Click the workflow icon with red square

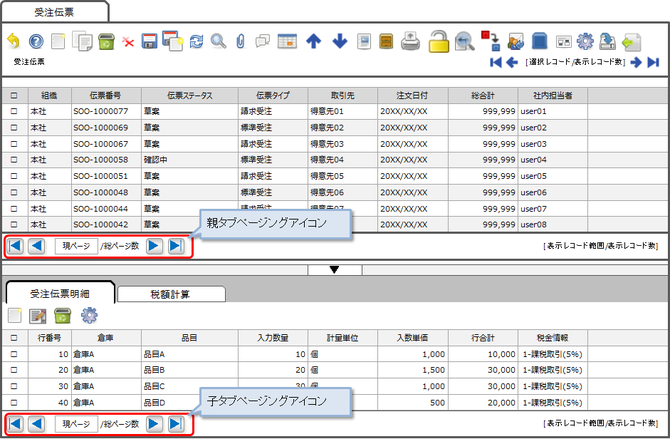[491, 41]
